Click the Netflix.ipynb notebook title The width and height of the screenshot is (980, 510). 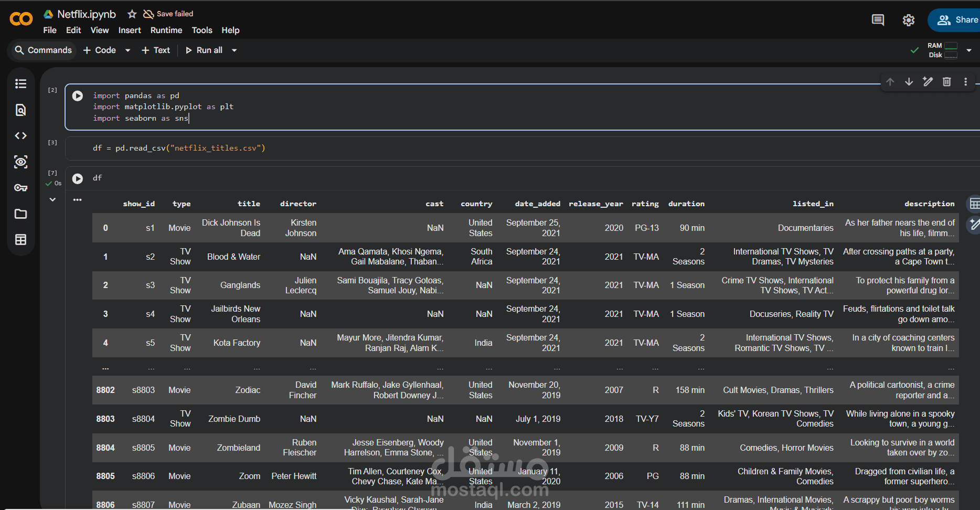pos(87,14)
